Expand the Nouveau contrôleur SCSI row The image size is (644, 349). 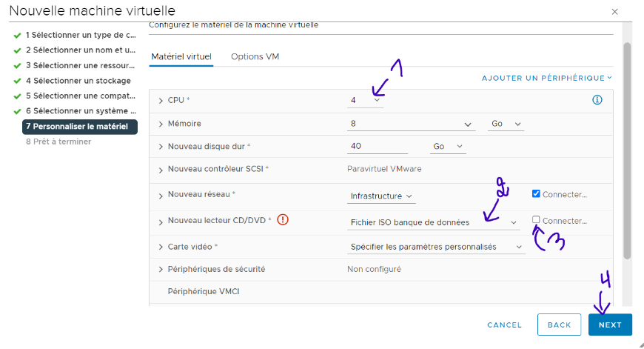point(161,170)
